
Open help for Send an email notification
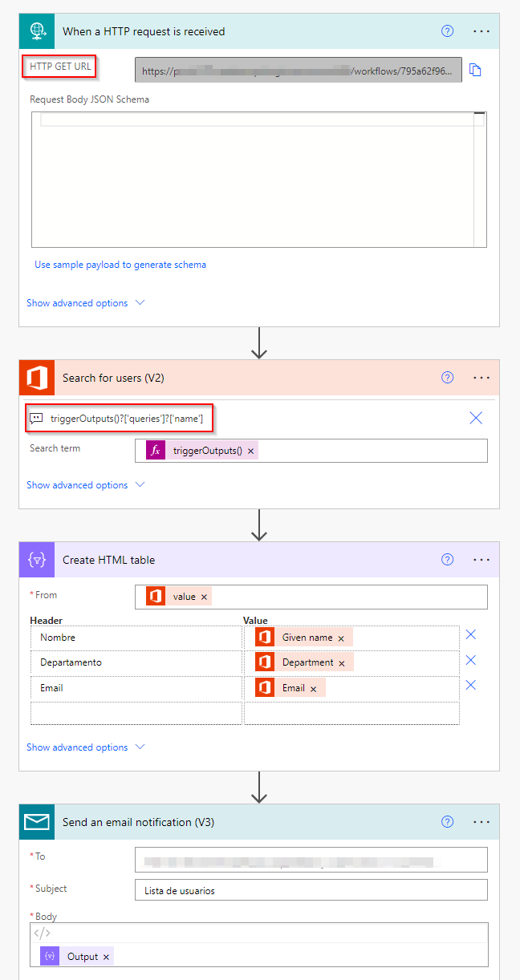coord(448,822)
